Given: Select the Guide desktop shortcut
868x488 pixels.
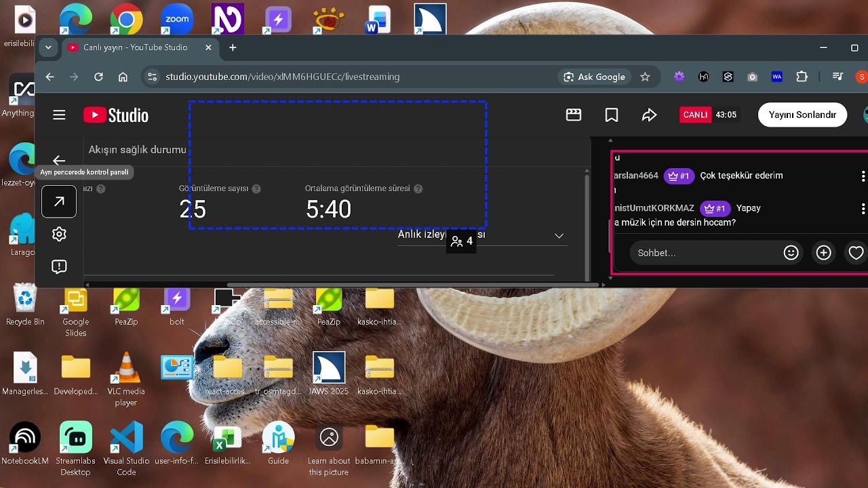Looking at the screenshot, I should coord(279,444).
